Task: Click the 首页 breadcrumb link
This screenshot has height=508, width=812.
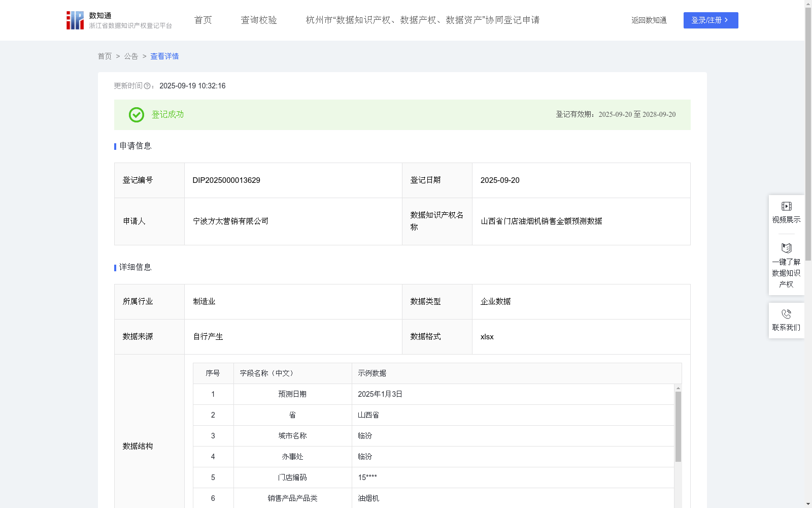Action: 105,56
